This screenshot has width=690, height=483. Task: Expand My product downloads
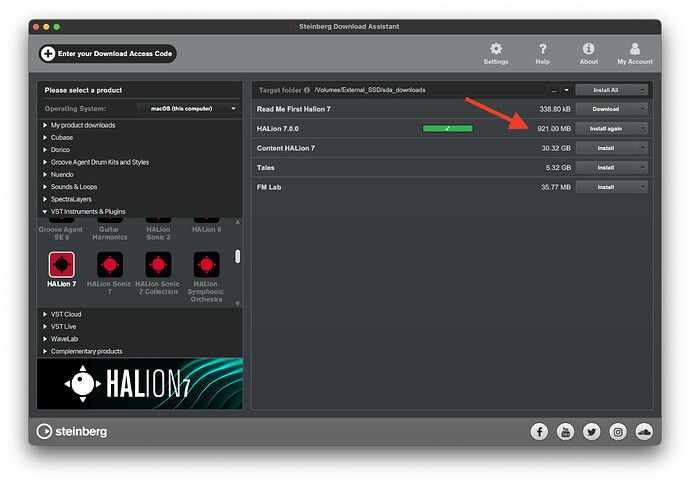click(45, 125)
